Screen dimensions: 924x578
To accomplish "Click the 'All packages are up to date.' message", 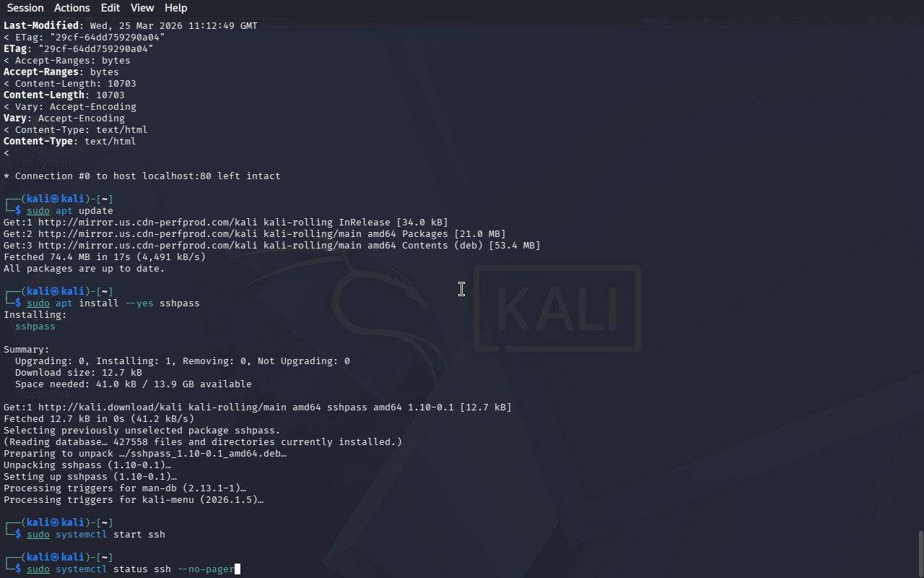I will pyautogui.click(x=84, y=268).
